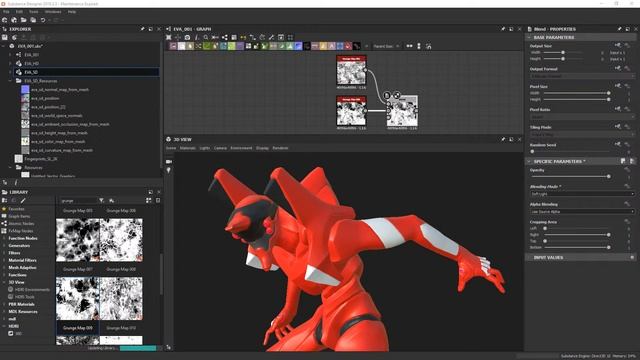Select eva_sd_normal_map_from_mesh resource

point(60,89)
